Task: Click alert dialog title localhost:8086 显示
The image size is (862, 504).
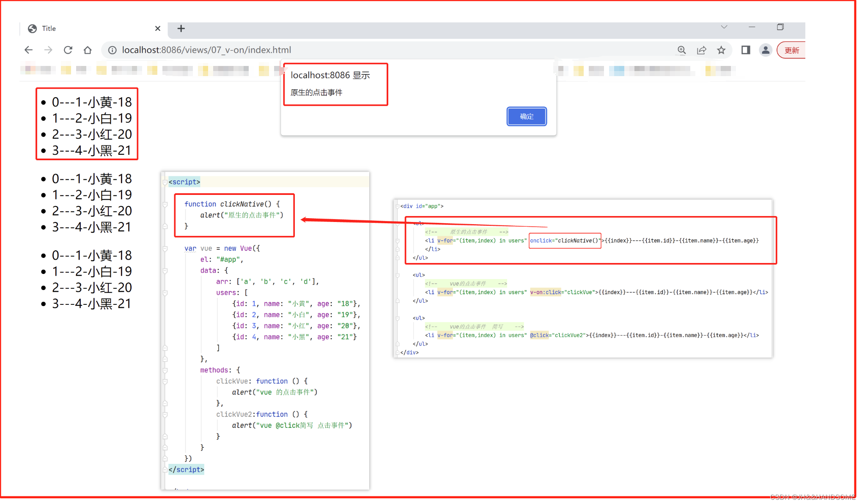Action: tap(330, 75)
